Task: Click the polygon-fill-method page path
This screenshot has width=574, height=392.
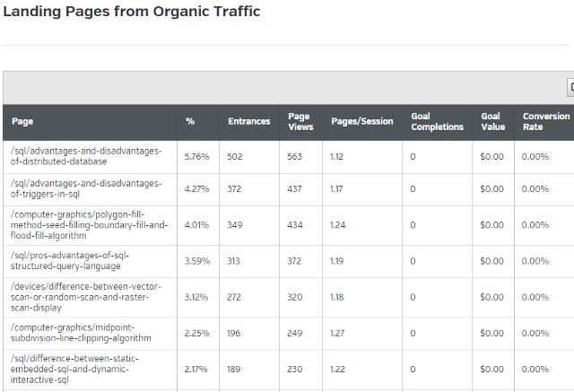Action: point(89,225)
